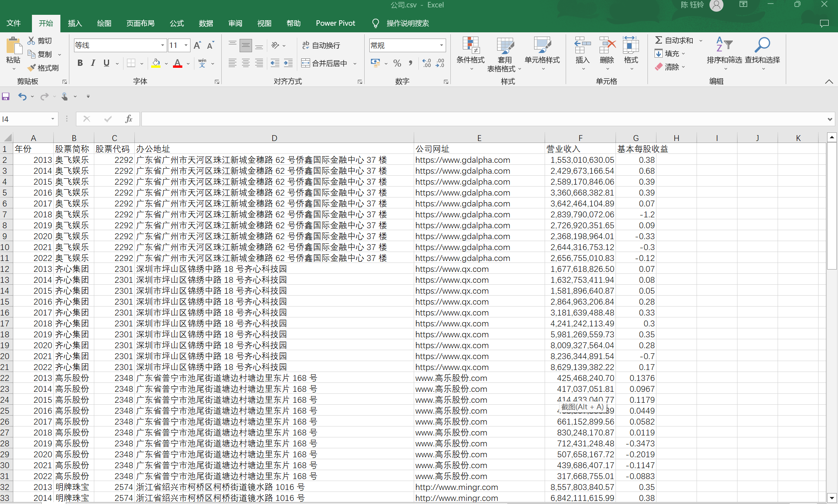The width and height of the screenshot is (838, 504).
Task: Open font color dropdown arrow
Action: click(x=188, y=63)
